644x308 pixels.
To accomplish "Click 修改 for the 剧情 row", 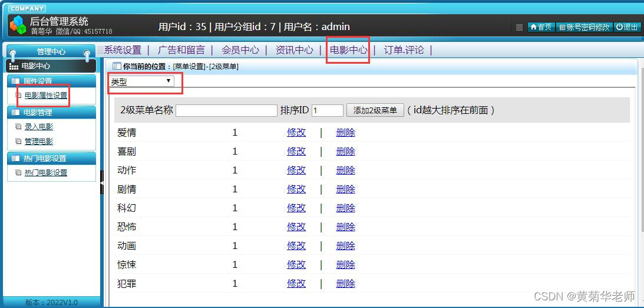I will pos(296,189).
